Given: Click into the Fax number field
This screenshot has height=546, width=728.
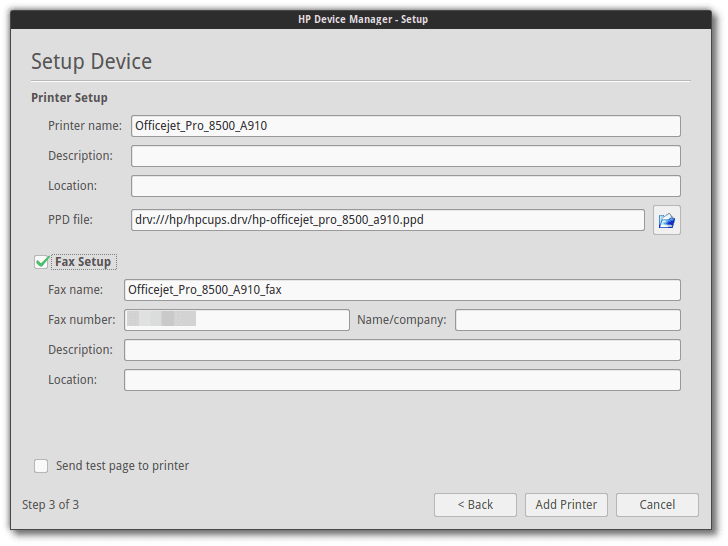Looking at the screenshot, I should click(237, 320).
